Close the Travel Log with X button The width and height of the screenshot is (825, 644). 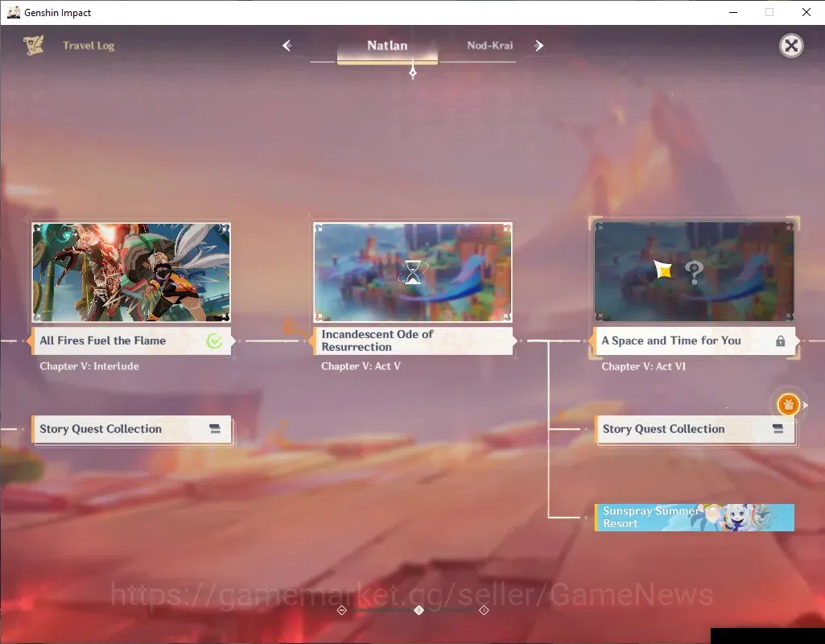[791, 46]
